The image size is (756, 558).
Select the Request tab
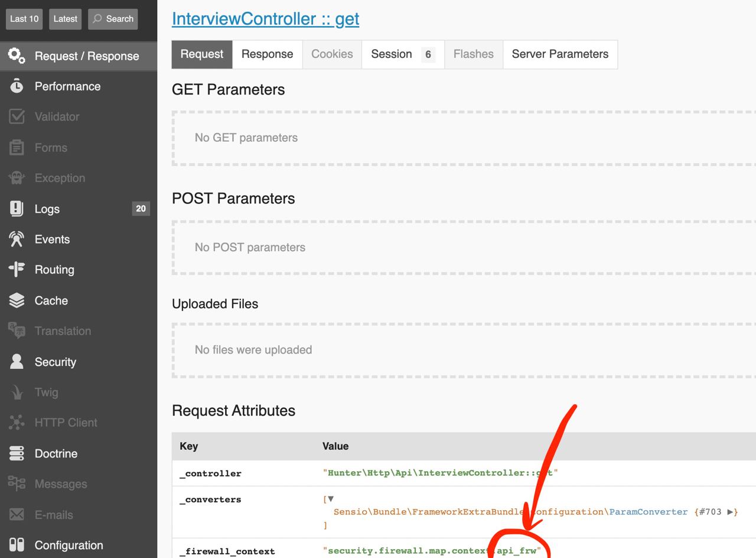(x=202, y=54)
